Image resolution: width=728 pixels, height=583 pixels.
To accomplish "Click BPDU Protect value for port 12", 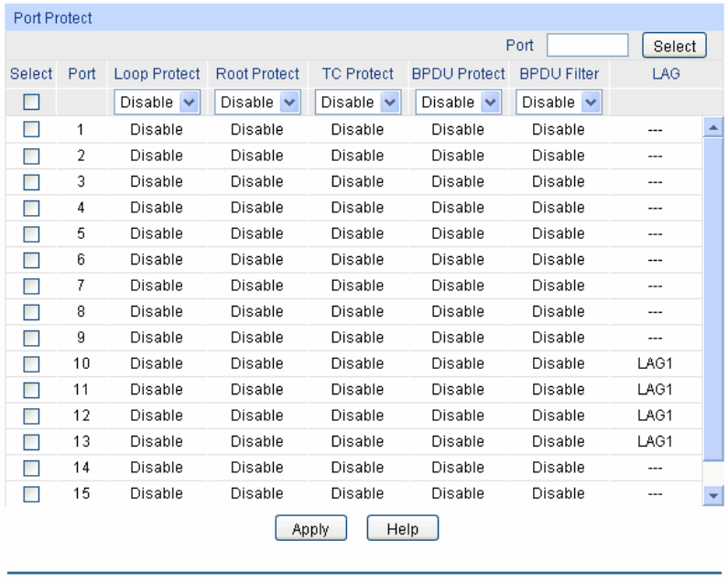I will coord(458,415).
